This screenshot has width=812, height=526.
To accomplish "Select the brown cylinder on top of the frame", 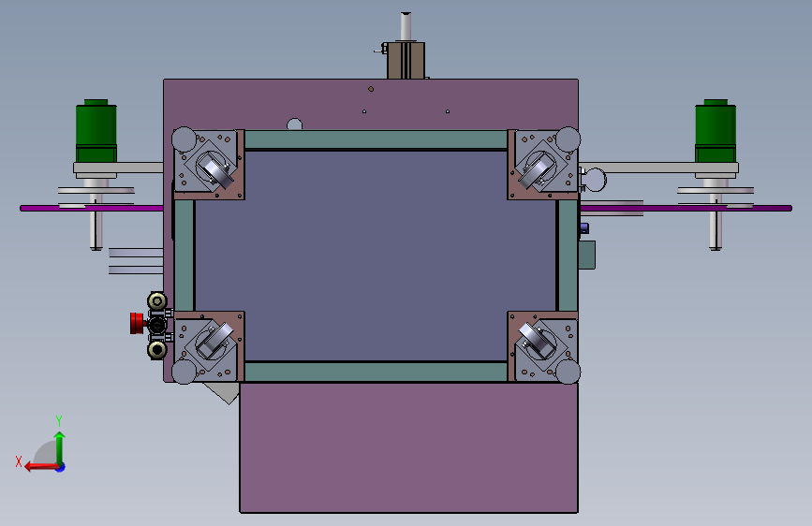I will pyautogui.click(x=406, y=61).
